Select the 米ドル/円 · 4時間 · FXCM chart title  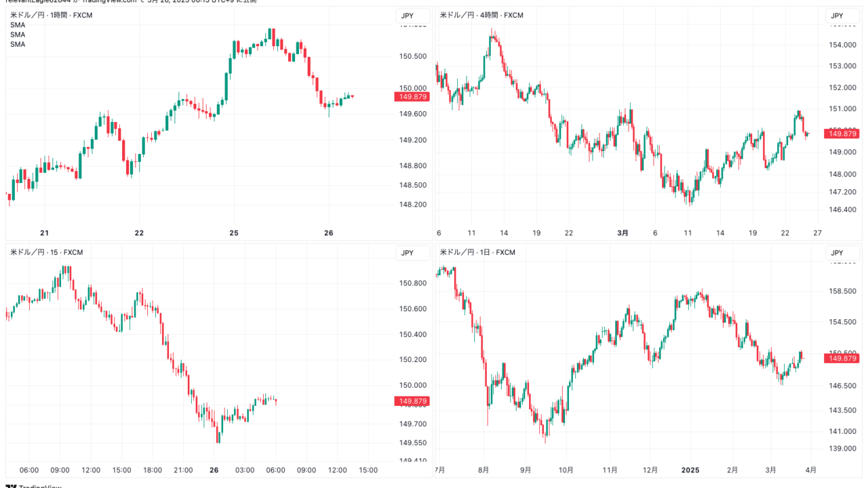click(x=481, y=15)
